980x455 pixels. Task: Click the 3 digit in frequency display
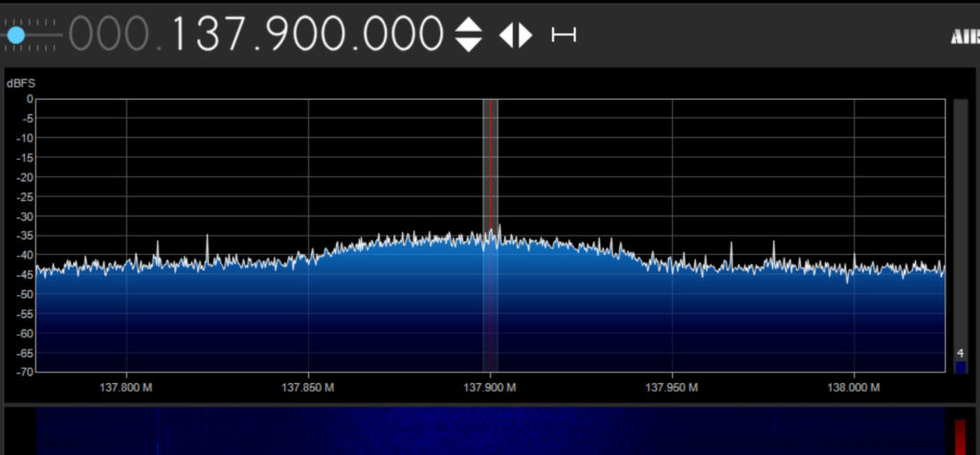pos(205,35)
